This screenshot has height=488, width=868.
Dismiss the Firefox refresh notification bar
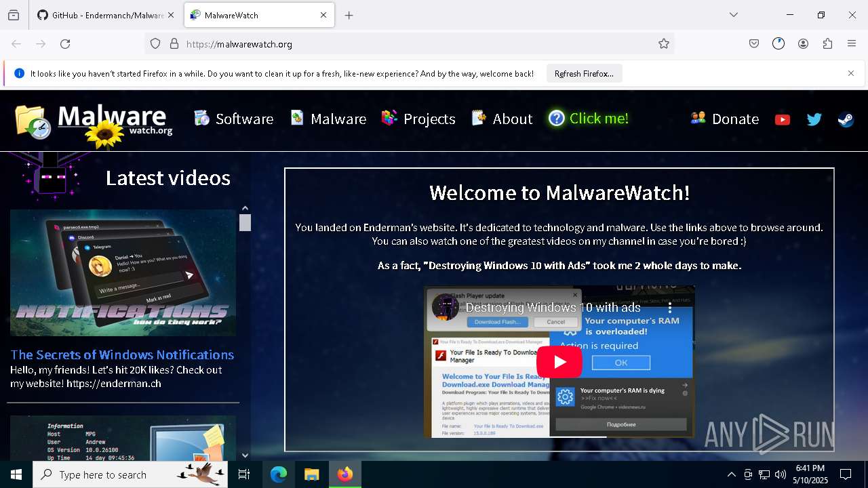851,73
